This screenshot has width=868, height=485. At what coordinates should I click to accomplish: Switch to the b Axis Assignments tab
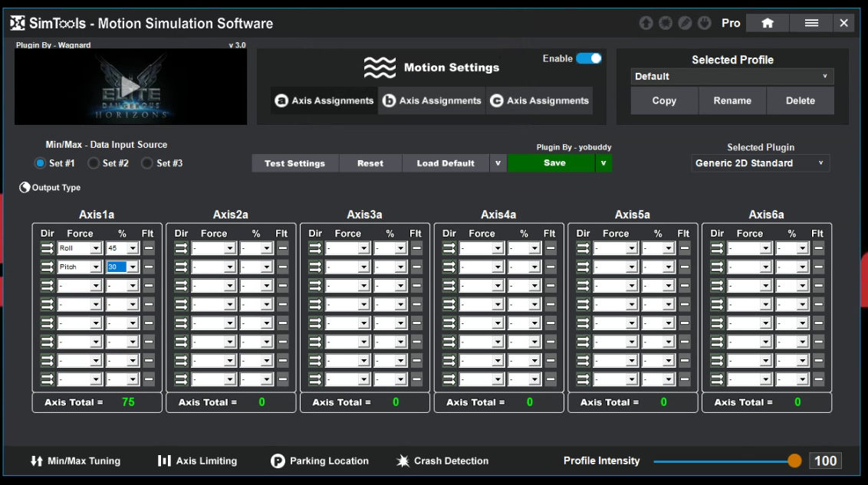(432, 101)
